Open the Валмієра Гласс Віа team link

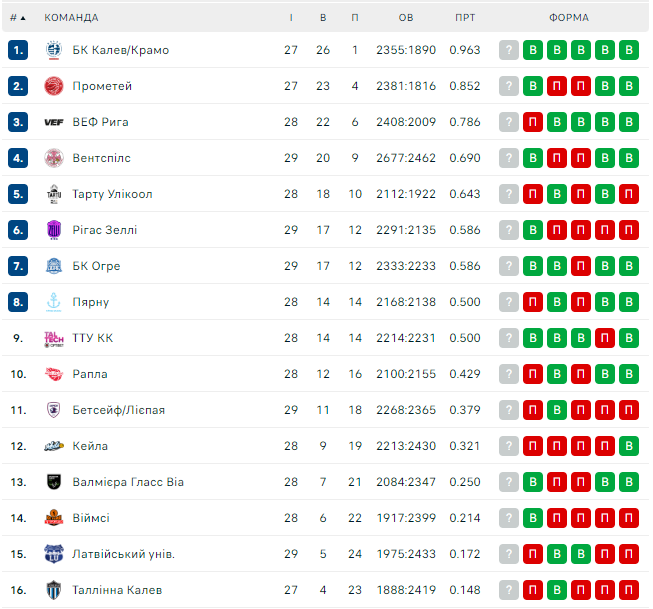tap(128, 482)
